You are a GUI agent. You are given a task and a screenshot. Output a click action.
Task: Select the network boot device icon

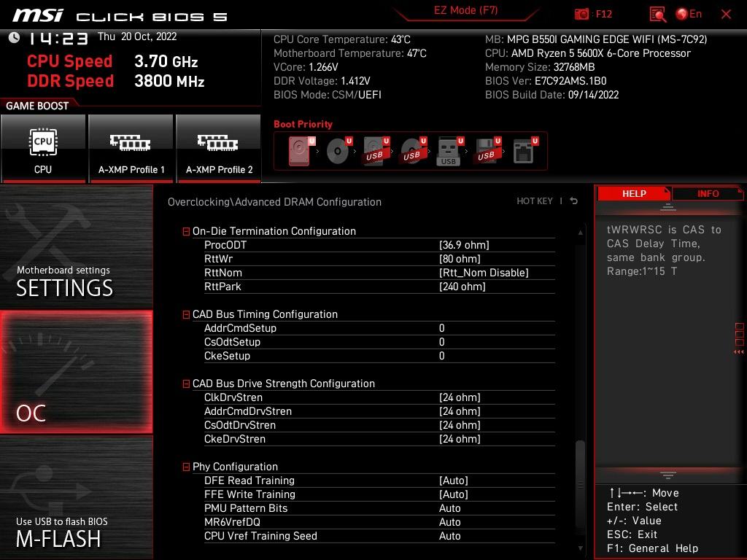pyautogui.click(x=525, y=151)
